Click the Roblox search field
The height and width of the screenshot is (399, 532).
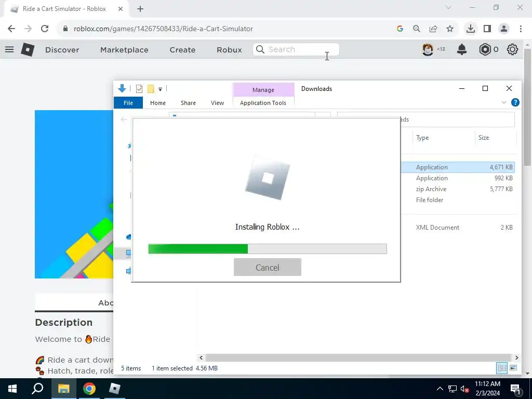tap(296, 49)
